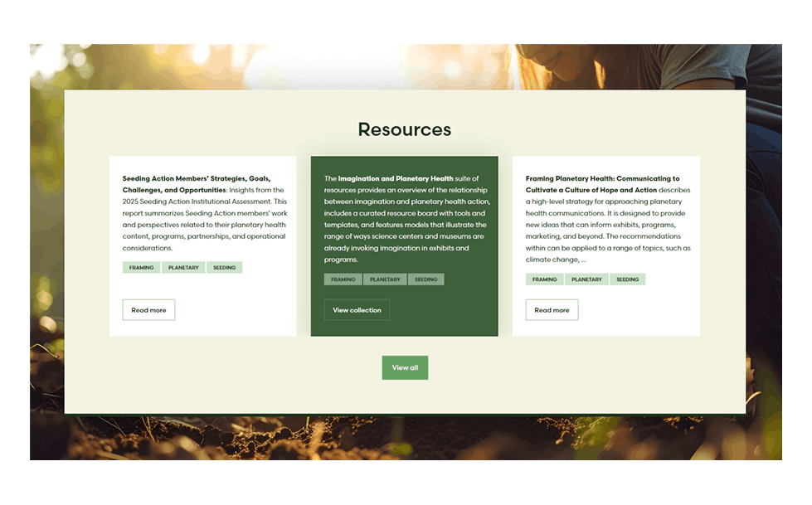Open the Imagination and Planetary Health collection
Viewport: 812px width, 505px height.
(x=357, y=309)
